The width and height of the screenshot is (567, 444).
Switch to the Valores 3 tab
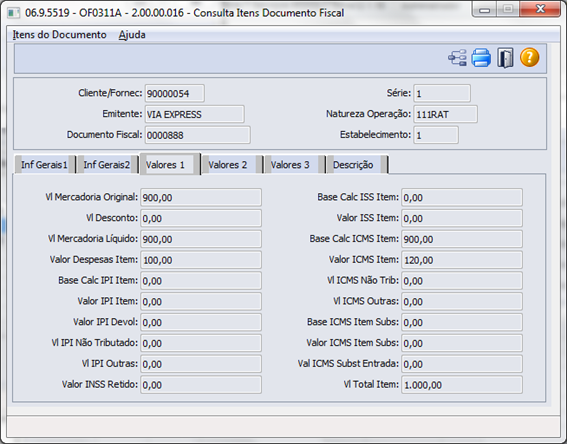(294, 165)
